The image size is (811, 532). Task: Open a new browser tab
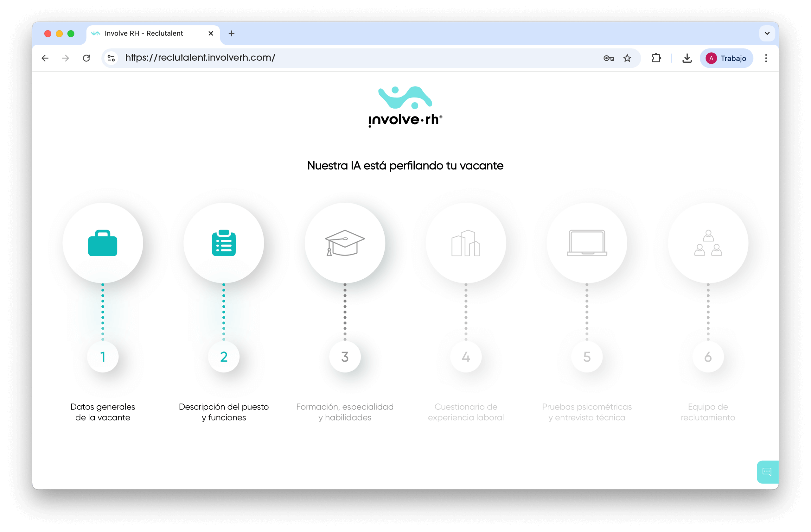pos(231,33)
